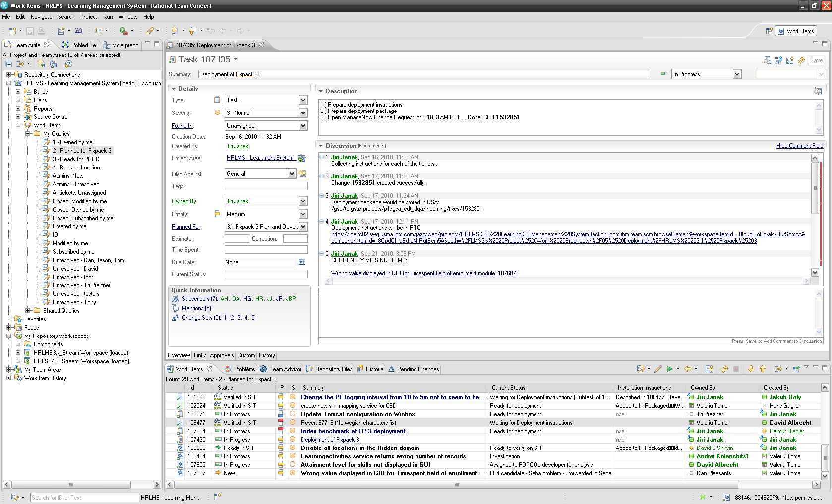Image resolution: width=832 pixels, height=504 pixels.
Task: Open the Window menu
Action: point(128,17)
